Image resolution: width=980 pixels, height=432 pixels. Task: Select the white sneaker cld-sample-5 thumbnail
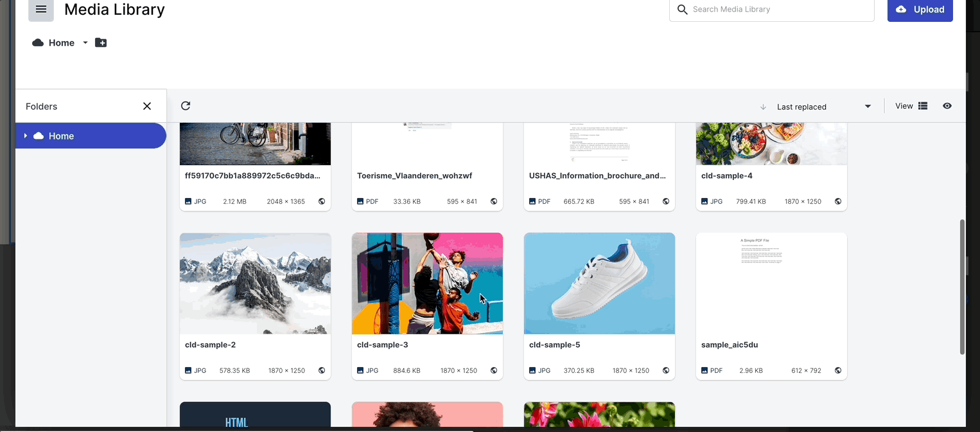click(599, 283)
